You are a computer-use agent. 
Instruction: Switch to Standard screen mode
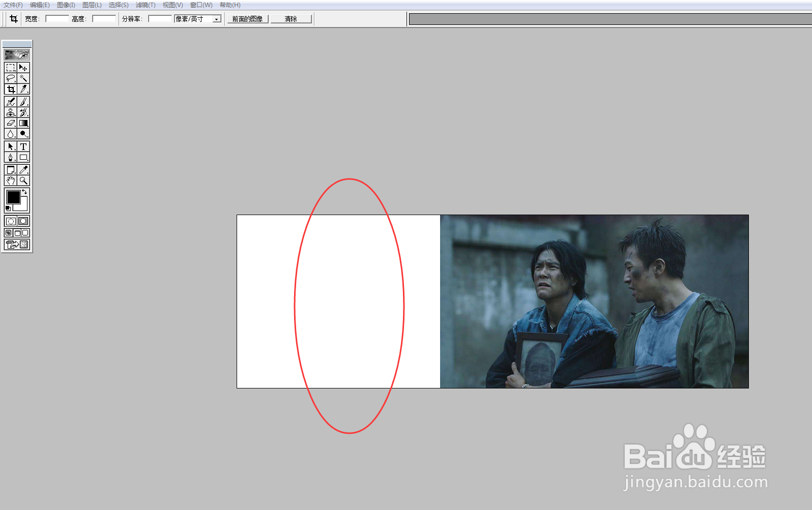pyautogui.click(x=9, y=233)
